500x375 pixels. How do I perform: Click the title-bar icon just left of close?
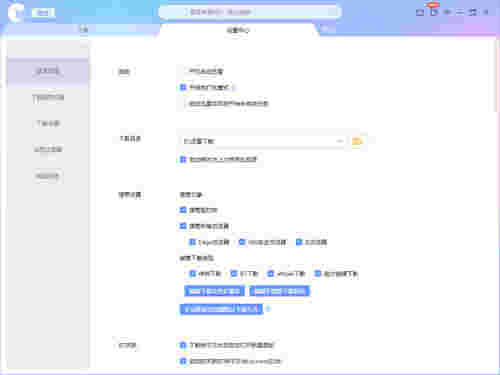(x=473, y=12)
